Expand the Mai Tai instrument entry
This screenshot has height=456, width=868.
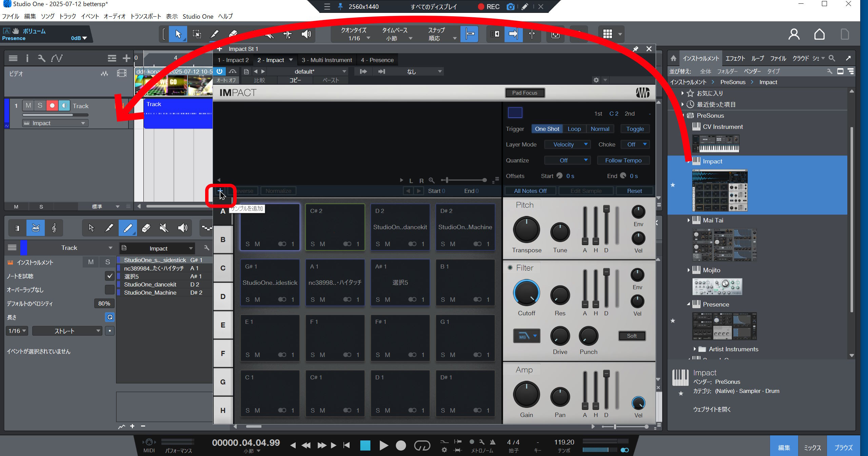coord(689,220)
